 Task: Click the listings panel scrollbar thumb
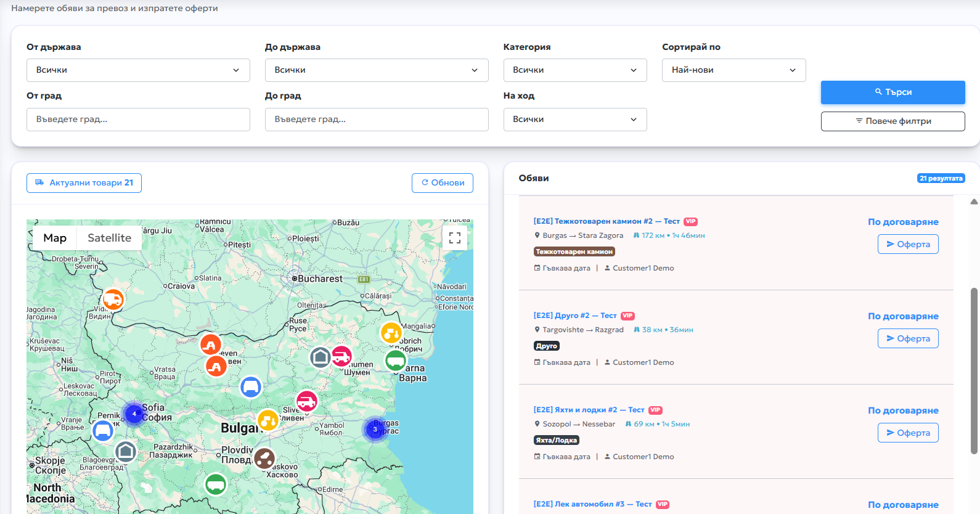coord(974,371)
